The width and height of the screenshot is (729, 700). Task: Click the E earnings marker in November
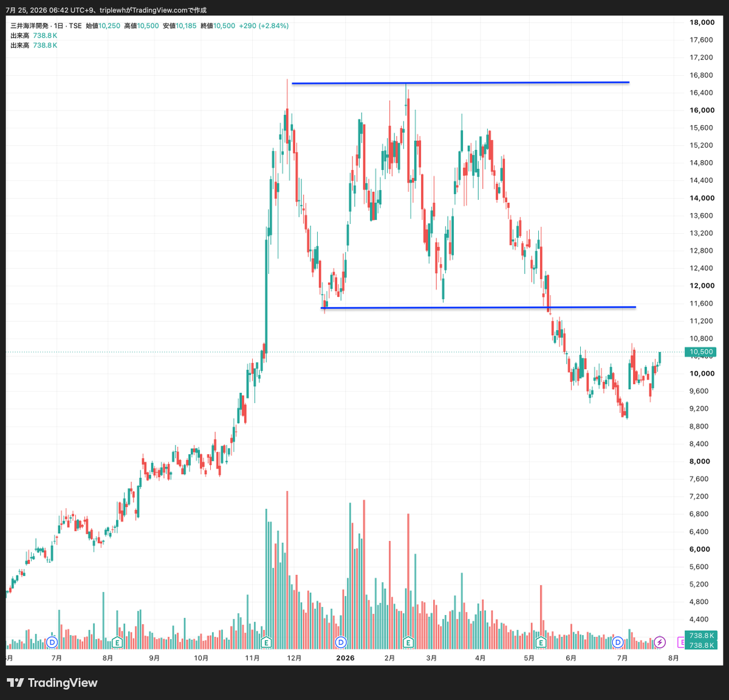tap(265, 642)
